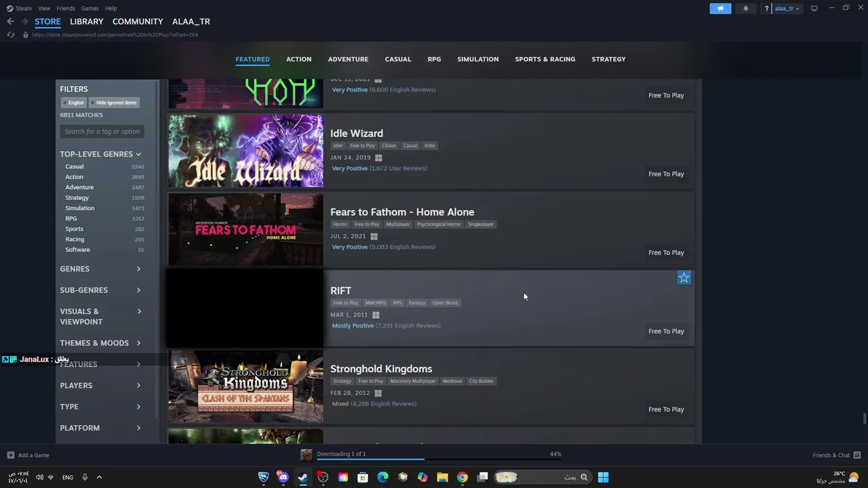This screenshot has height=488, width=868.
Task: Open Fears to Fathom - Home Alone title
Action: (x=402, y=212)
